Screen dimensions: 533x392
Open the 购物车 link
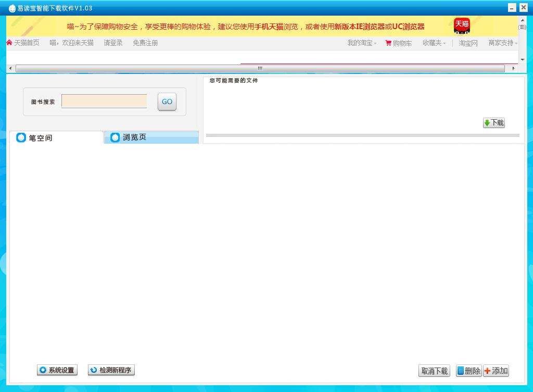(402, 43)
